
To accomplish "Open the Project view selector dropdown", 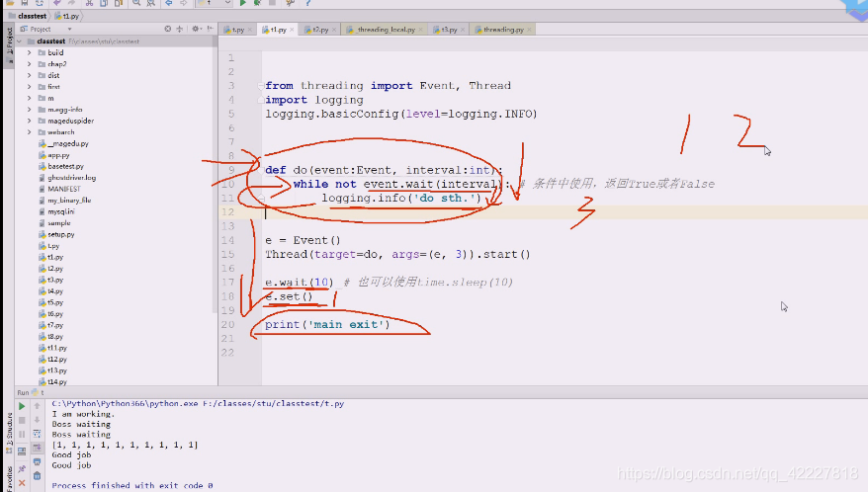I will (69, 29).
